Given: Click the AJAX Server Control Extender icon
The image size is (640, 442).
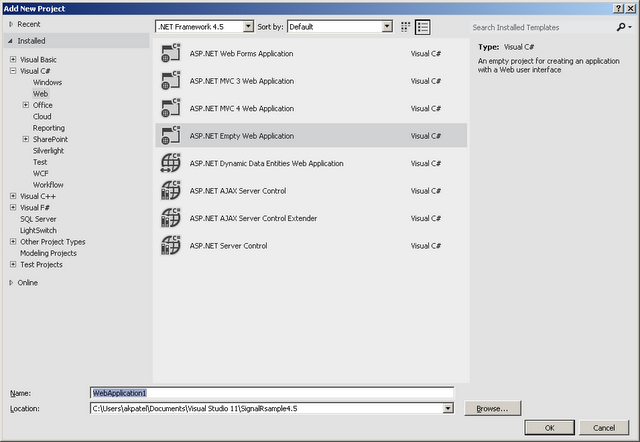Looking at the screenshot, I should (171, 218).
